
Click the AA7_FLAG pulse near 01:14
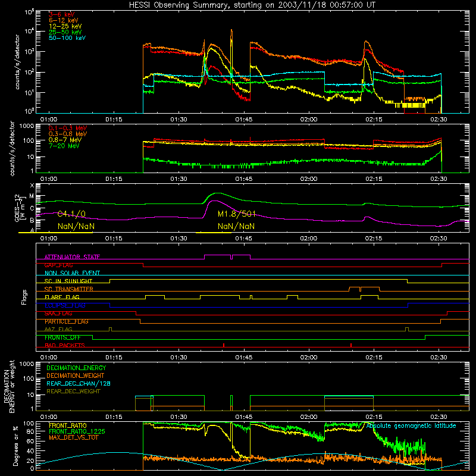tap(110, 329)
